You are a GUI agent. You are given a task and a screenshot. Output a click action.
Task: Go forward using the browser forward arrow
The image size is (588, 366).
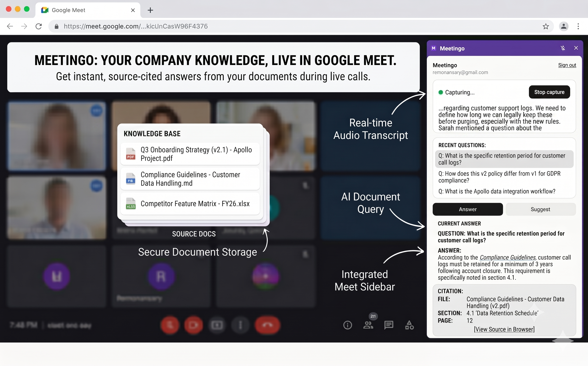coord(24,26)
